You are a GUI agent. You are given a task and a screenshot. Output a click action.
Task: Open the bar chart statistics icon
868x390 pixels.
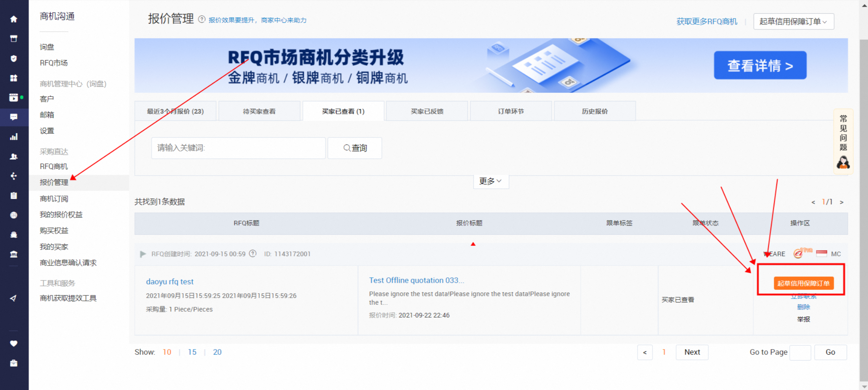[14, 136]
